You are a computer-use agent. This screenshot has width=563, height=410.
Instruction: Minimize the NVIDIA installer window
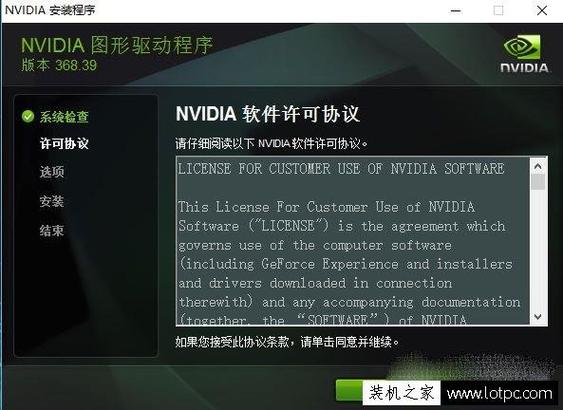pos(456,11)
